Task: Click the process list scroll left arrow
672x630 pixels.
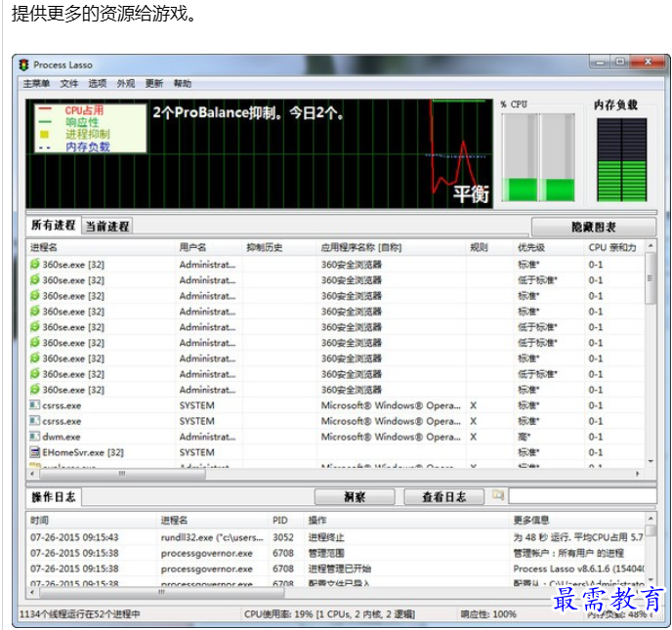Action: [32, 474]
